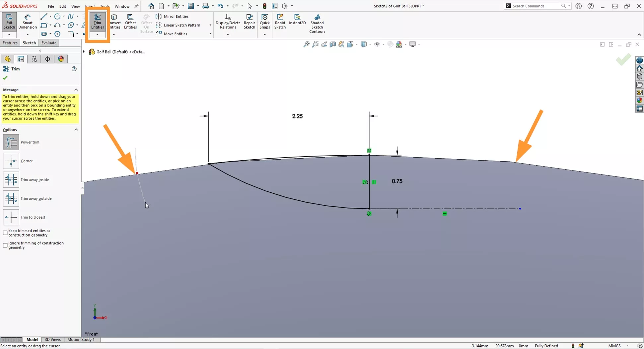Click the Zoom to Fit icon
Screen dimensions: 644x349
click(306, 44)
